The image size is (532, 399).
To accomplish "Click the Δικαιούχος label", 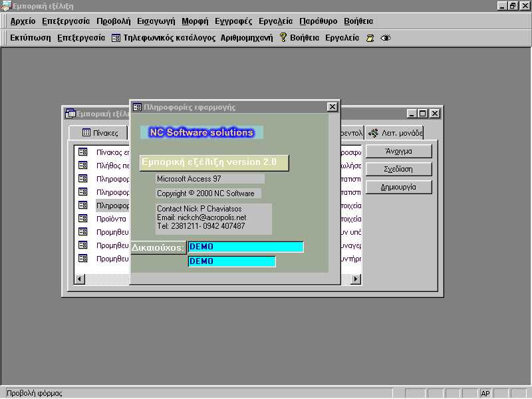I will click(158, 247).
